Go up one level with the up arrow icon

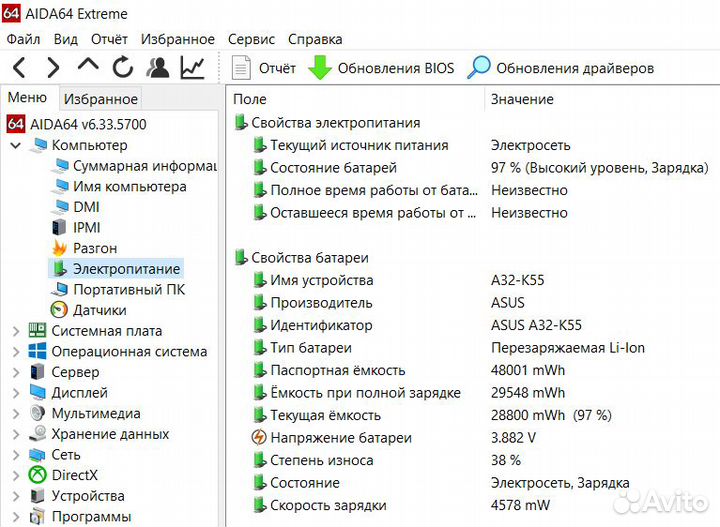click(88, 65)
